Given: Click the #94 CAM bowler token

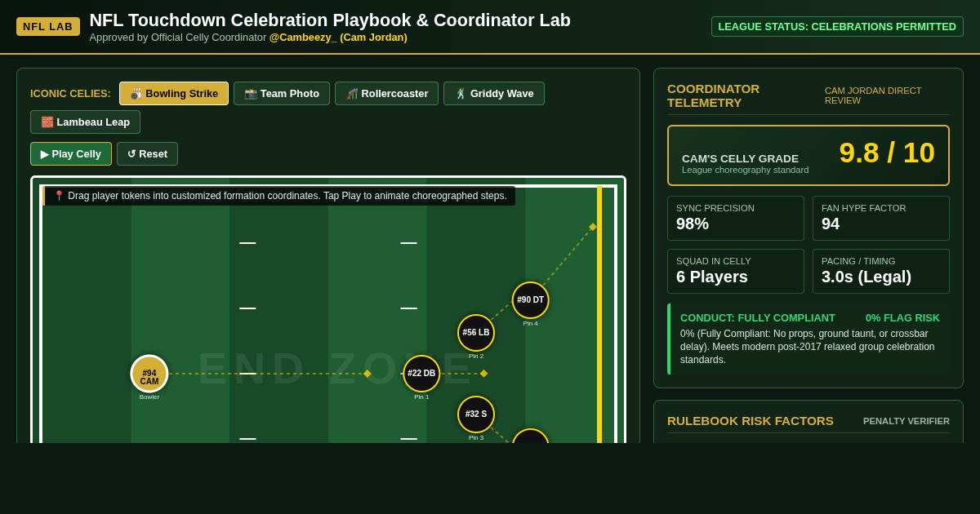Looking at the screenshot, I should (x=149, y=374).
